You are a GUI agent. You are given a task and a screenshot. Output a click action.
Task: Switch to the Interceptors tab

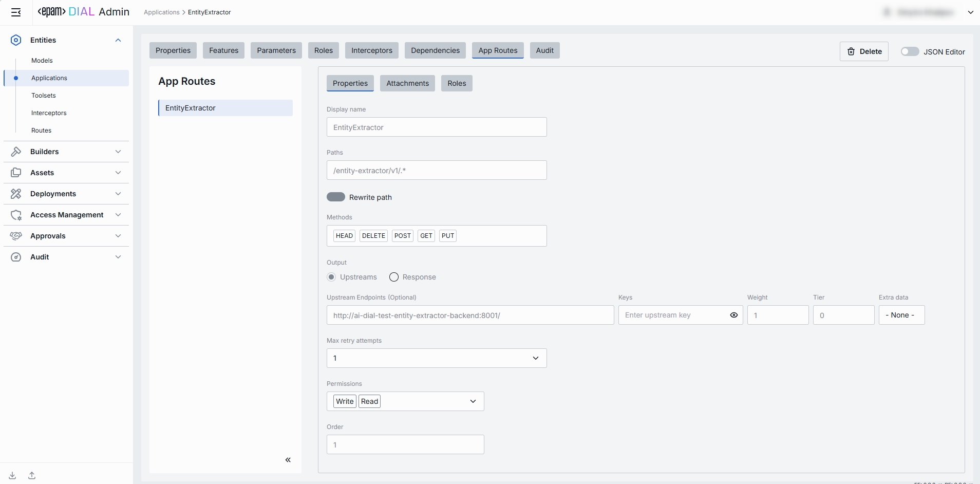click(371, 50)
